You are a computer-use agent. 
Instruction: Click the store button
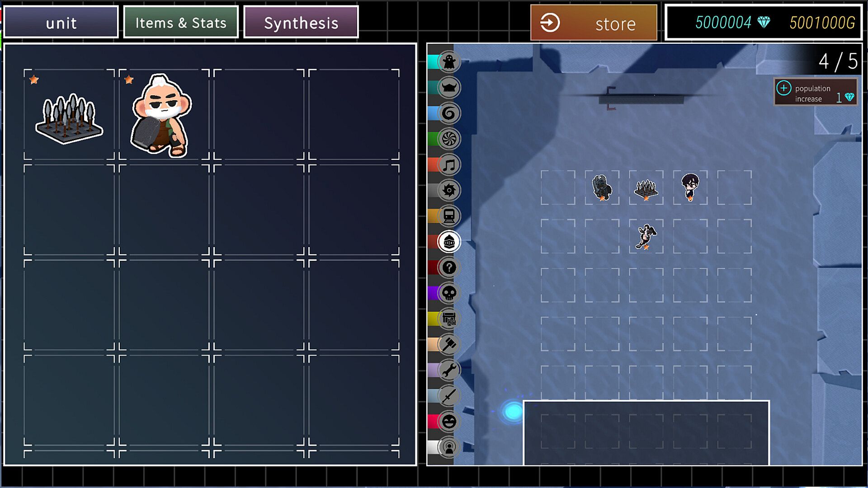[594, 23]
